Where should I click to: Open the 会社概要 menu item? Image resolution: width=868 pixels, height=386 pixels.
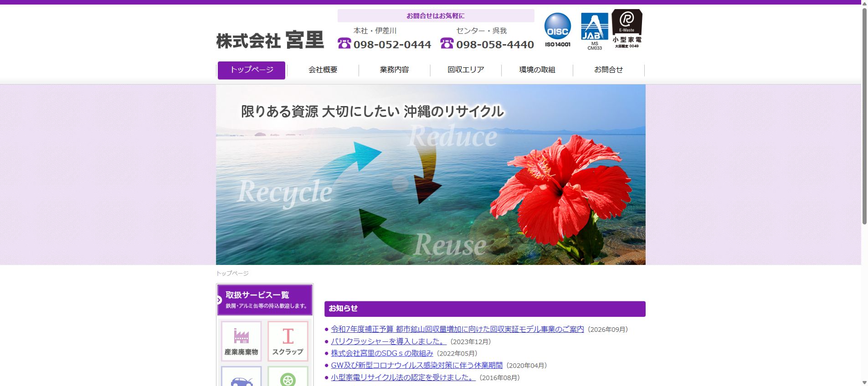tap(323, 70)
